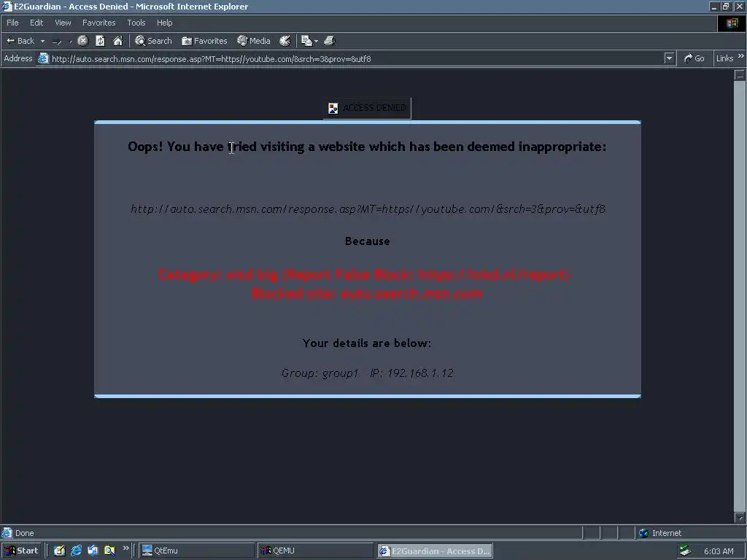Click the Go button
Viewport: 747px width, 560px height.
(x=694, y=58)
